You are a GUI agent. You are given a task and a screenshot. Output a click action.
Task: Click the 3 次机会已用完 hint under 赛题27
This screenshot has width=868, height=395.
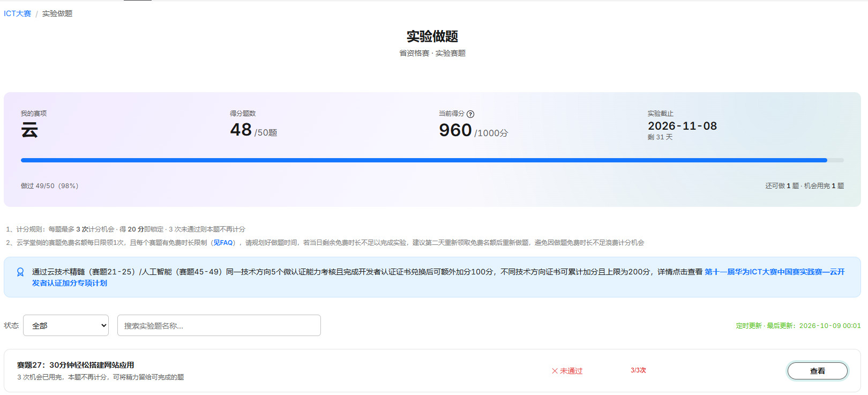tap(101, 377)
